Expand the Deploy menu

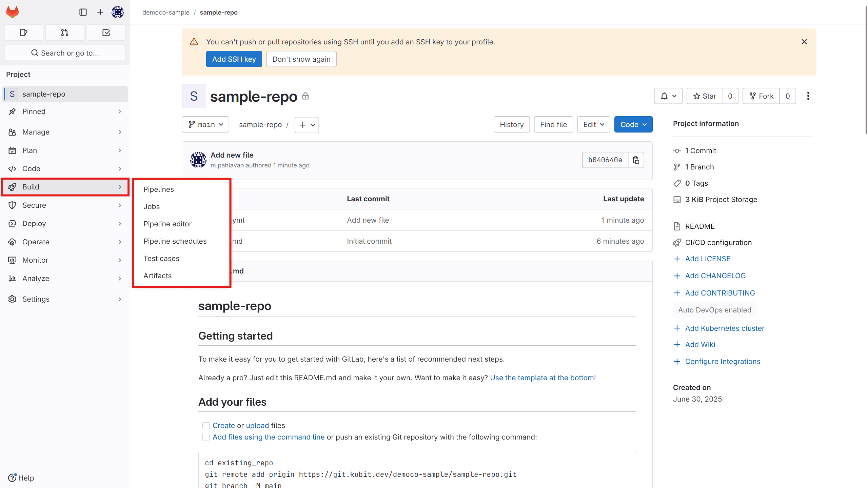point(65,223)
